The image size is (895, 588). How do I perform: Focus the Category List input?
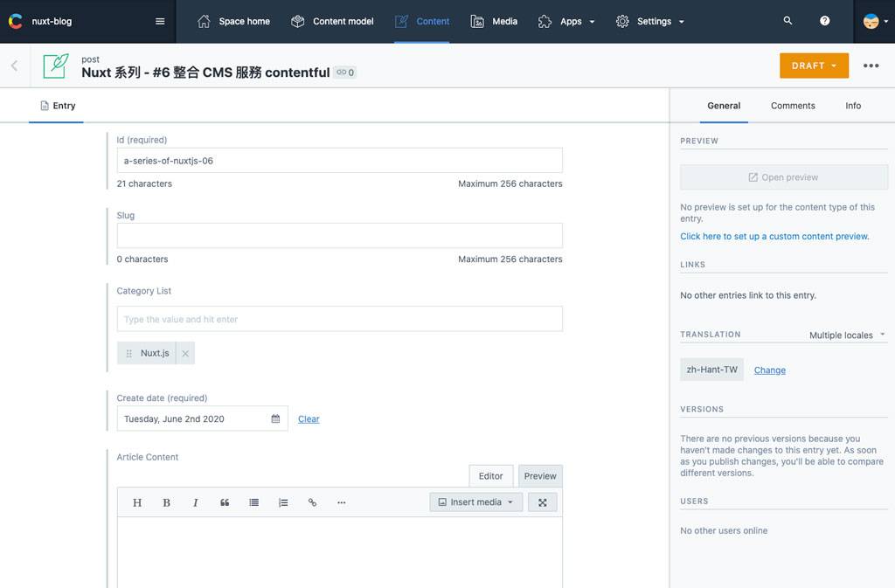340,319
